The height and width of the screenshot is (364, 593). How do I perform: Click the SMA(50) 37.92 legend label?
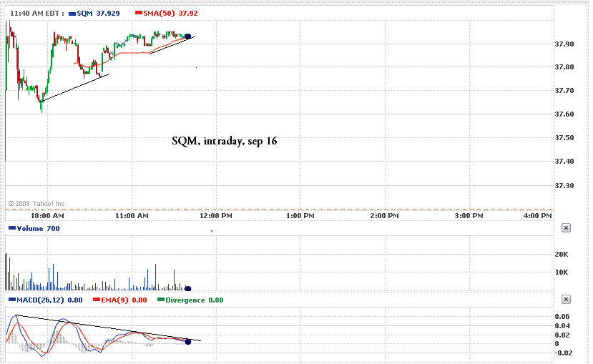point(170,13)
